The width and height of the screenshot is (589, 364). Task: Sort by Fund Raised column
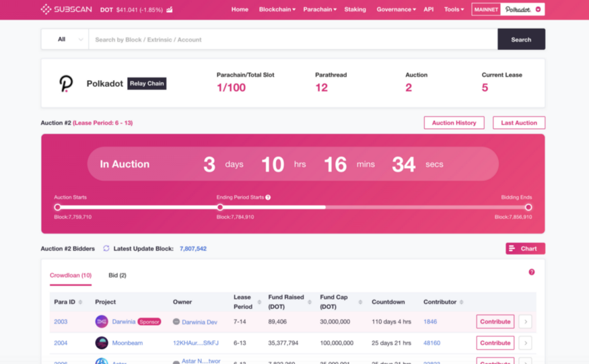310,302
